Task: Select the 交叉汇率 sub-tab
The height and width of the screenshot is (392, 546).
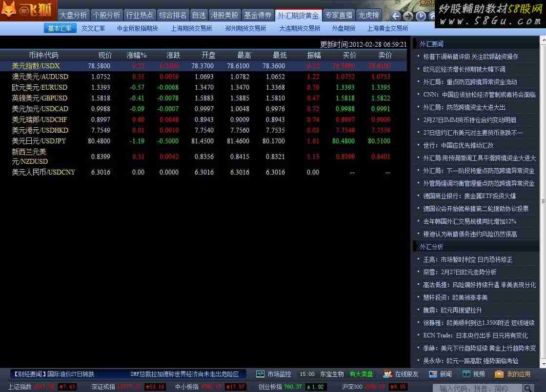Action: (93, 28)
